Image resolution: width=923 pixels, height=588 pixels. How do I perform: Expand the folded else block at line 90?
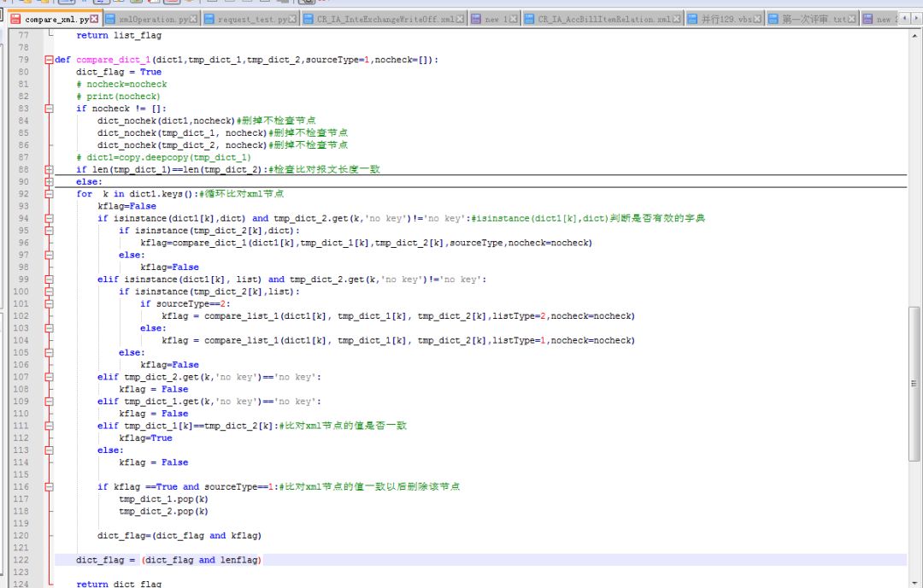(x=49, y=182)
